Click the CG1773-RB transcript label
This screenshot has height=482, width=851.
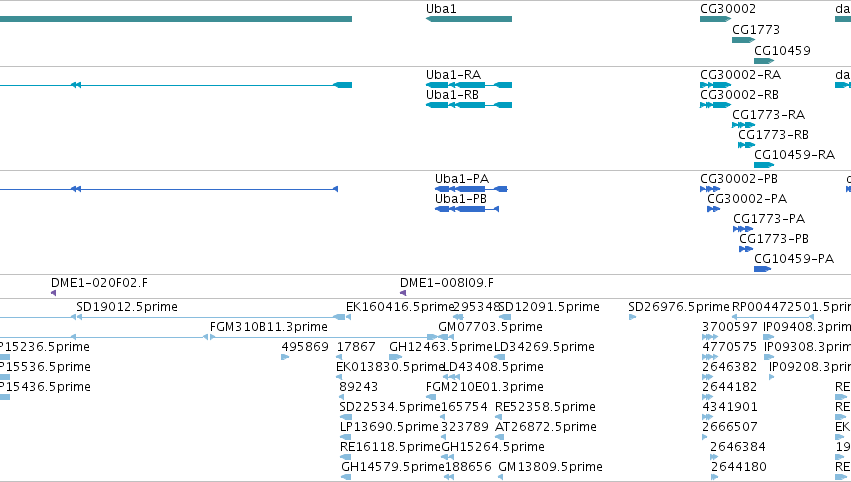(773, 135)
